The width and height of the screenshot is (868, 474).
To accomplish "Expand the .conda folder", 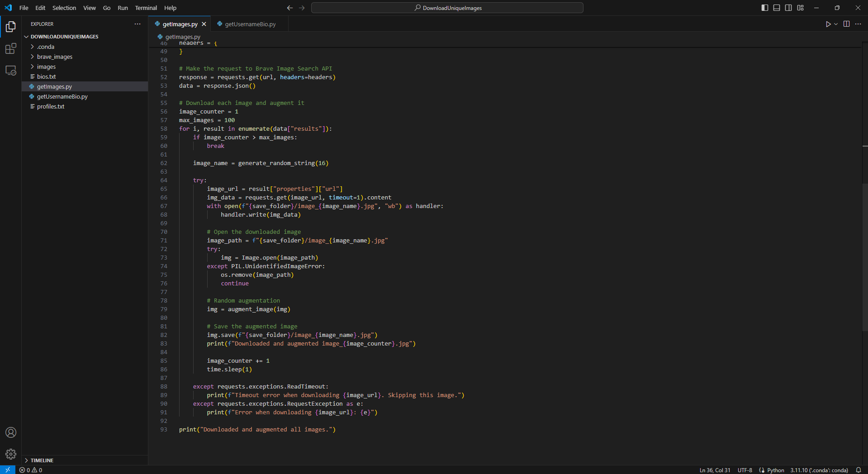I will click(85, 47).
